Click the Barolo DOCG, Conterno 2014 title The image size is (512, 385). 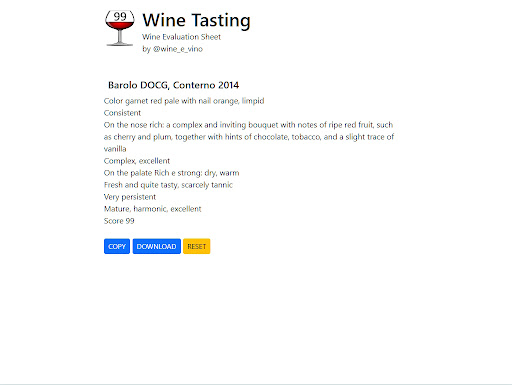[173, 85]
